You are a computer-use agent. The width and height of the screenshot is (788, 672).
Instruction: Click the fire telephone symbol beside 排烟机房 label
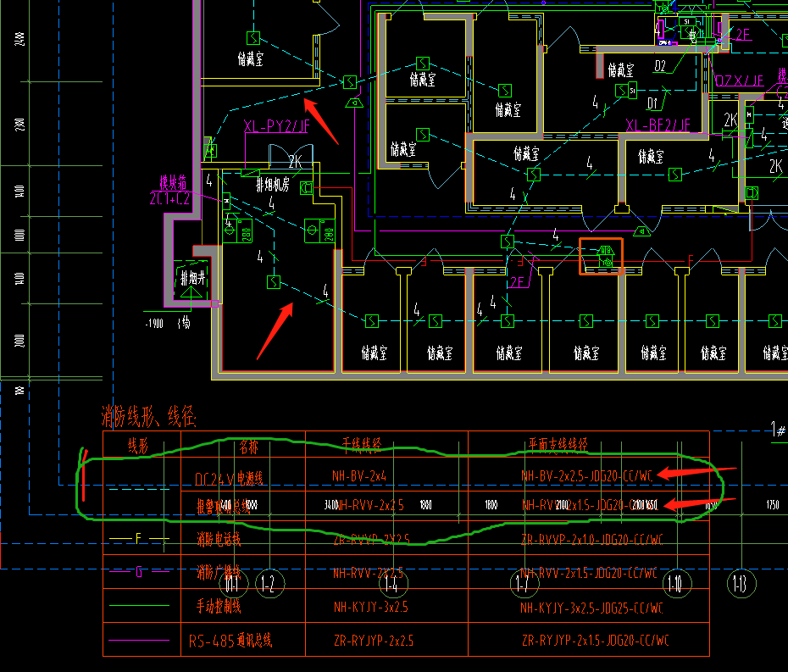tap(306, 188)
